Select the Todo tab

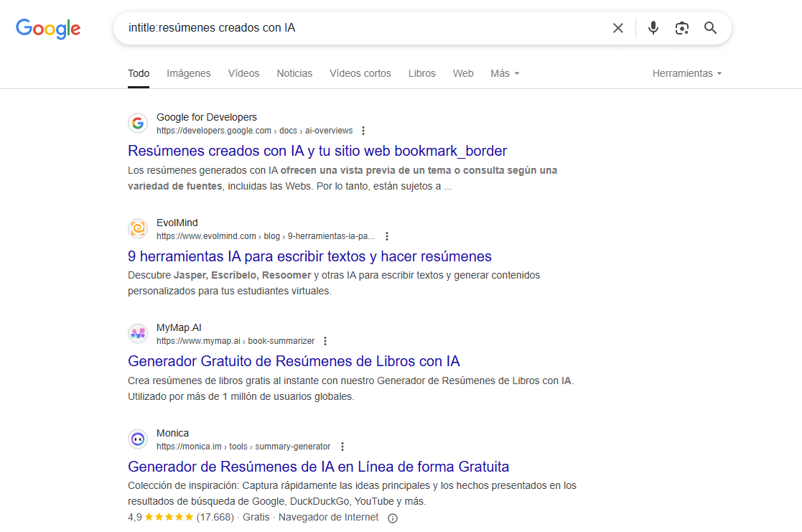(139, 73)
